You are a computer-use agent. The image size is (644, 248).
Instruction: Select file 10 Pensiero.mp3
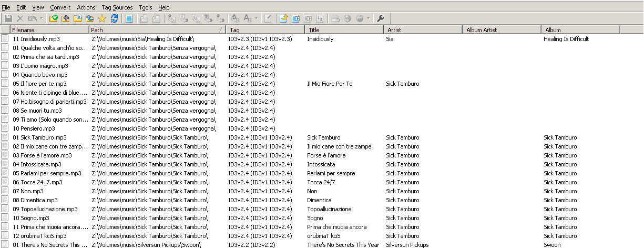pyautogui.click(x=34, y=128)
